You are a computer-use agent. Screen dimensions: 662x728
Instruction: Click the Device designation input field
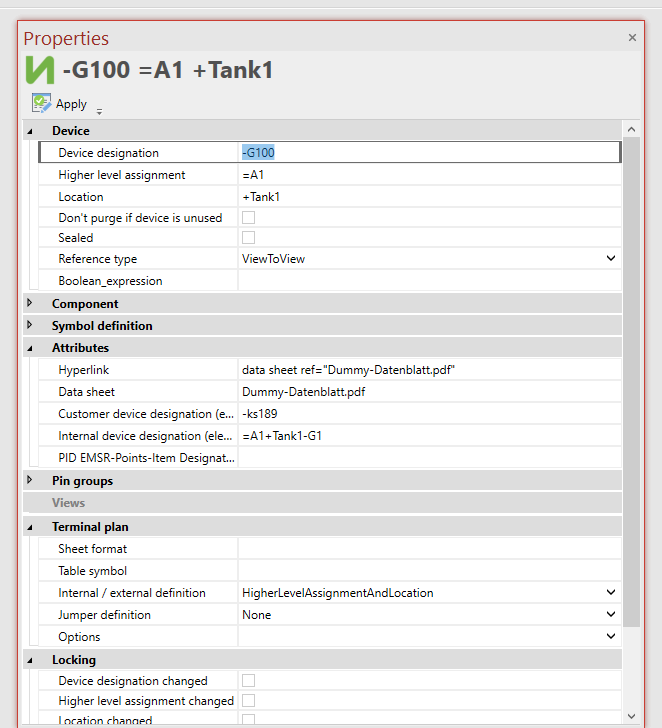click(428, 152)
